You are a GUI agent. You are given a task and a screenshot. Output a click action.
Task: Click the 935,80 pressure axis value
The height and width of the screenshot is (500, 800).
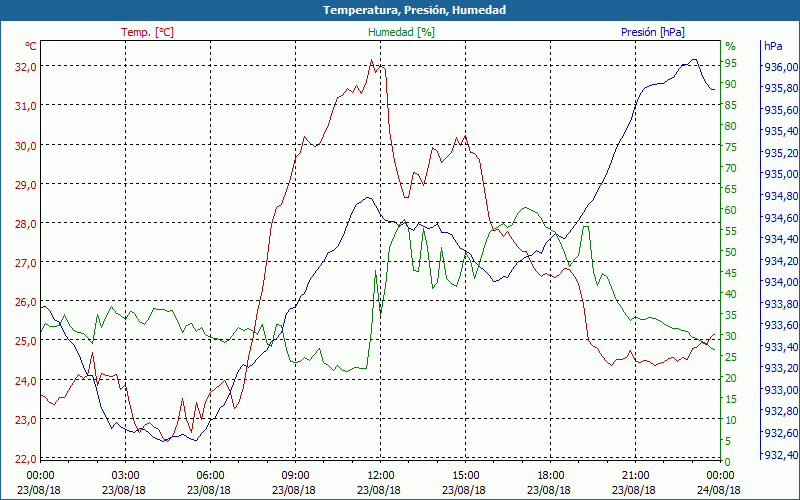[x=781, y=88]
